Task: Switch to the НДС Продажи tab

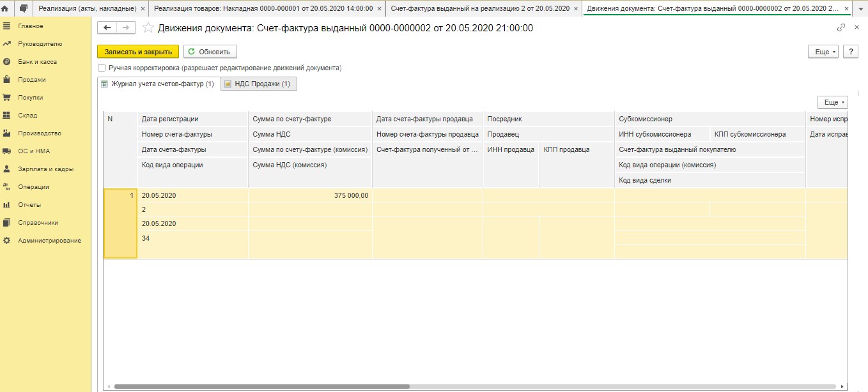Action: point(259,84)
